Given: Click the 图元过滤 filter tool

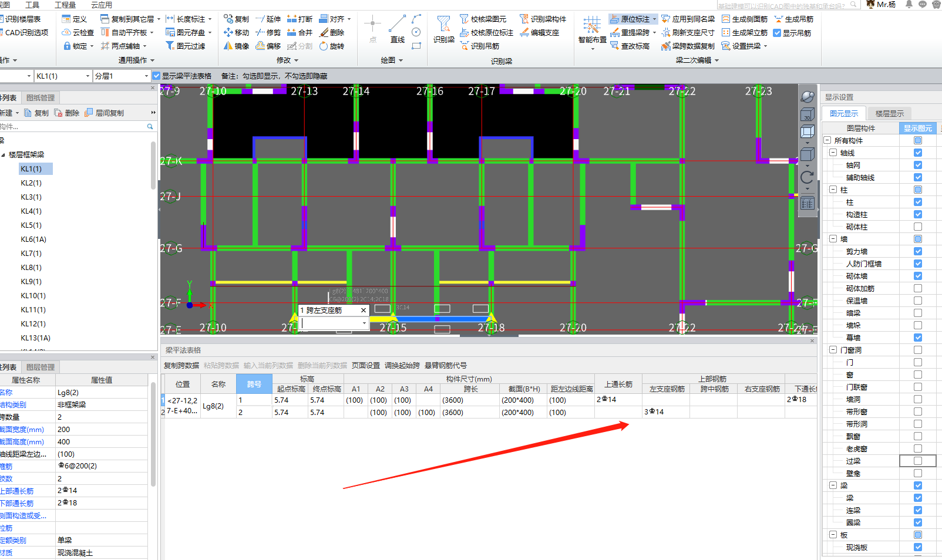Looking at the screenshot, I should coord(185,46).
